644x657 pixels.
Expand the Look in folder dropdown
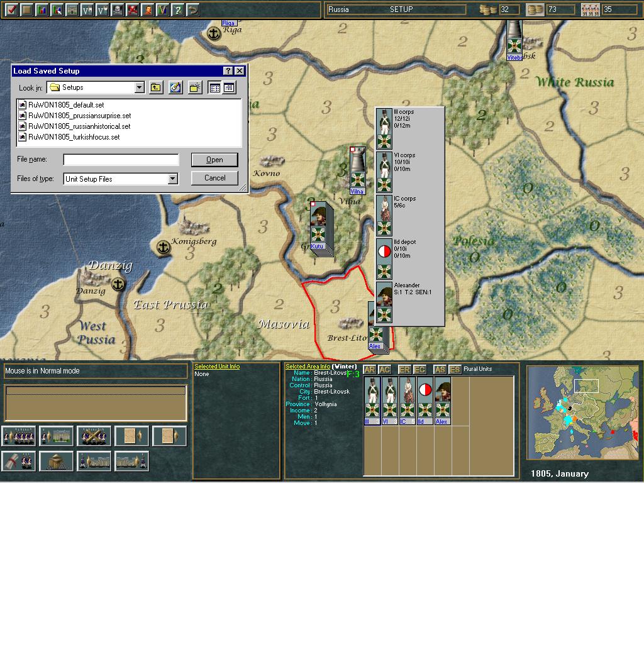click(139, 87)
